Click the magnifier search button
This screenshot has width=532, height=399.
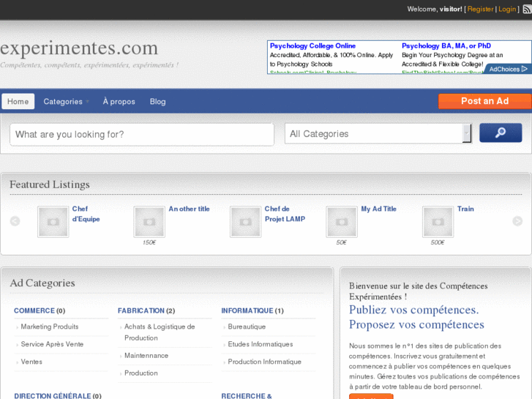click(501, 133)
